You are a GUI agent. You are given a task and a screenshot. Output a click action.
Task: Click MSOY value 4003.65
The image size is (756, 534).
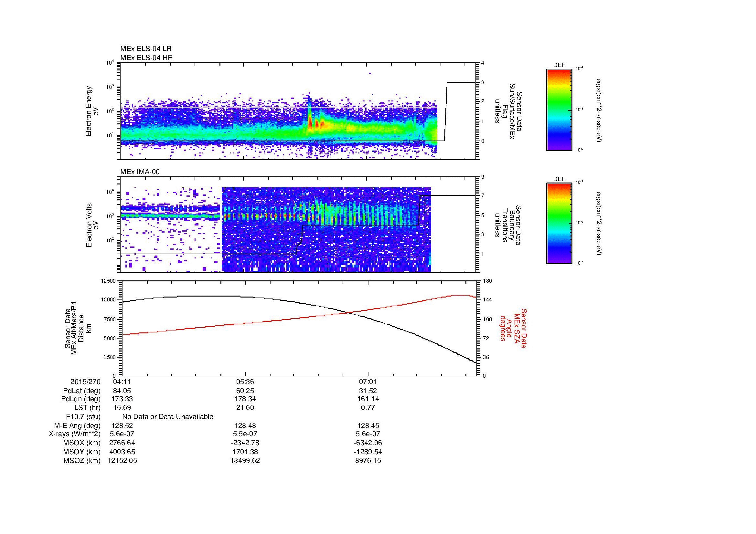[x=122, y=452]
